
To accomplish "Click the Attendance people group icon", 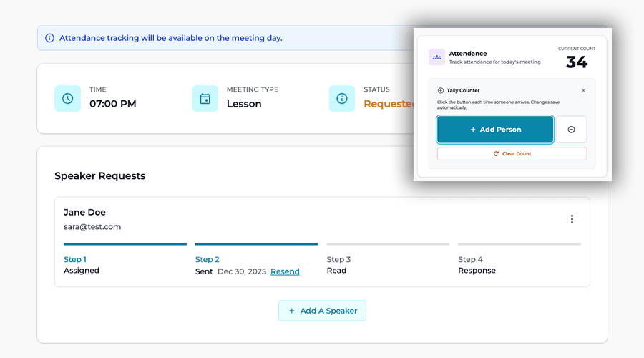I will point(436,57).
